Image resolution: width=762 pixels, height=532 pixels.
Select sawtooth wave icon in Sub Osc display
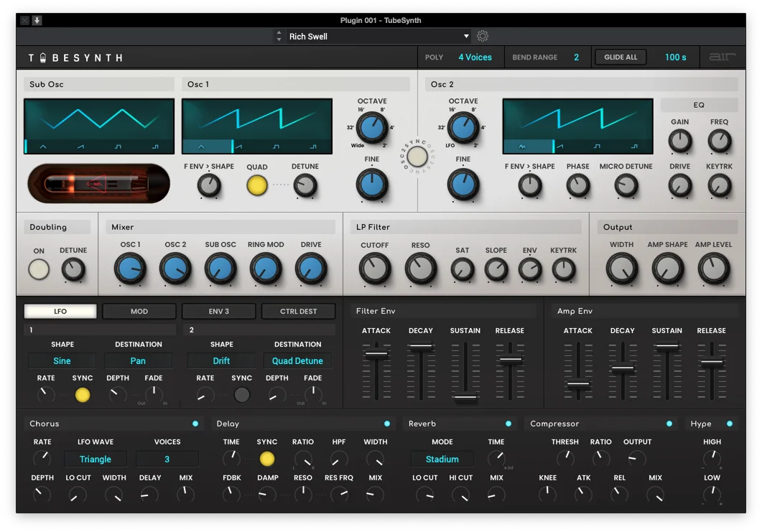click(80, 146)
